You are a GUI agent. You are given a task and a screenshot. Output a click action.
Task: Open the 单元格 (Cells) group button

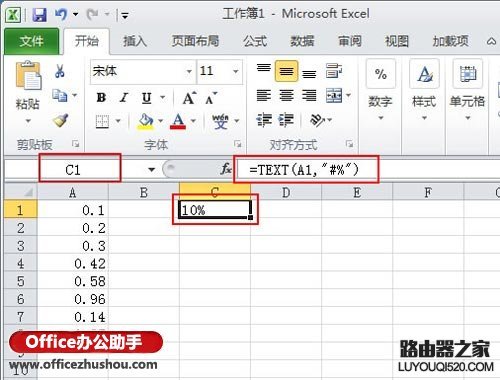click(x=467, y=91)
